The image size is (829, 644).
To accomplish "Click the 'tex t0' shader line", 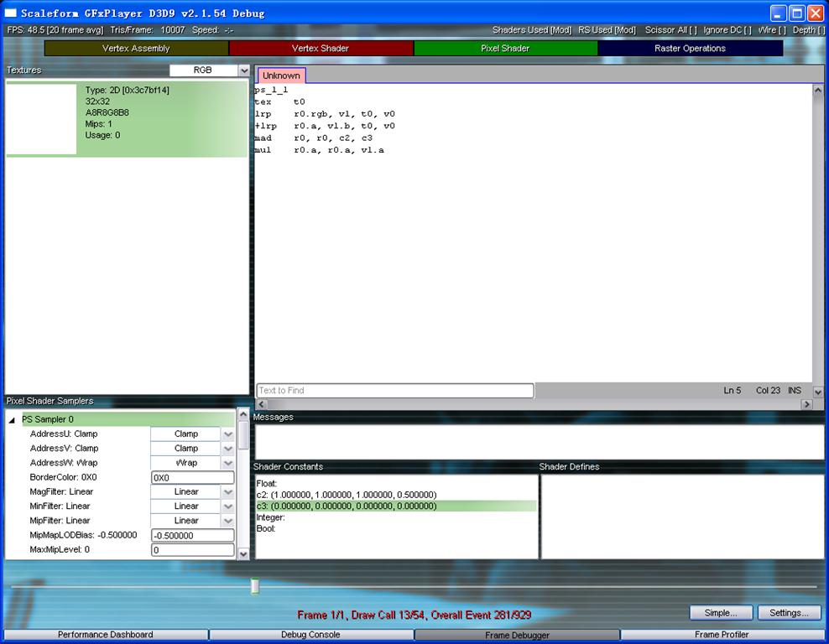I will [x=279, y=102].
